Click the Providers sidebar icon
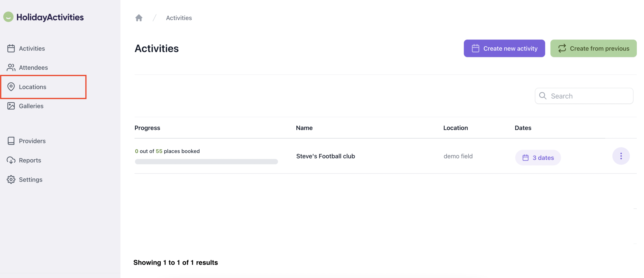This screenshot has height=278, width=644. pos(11,140)
